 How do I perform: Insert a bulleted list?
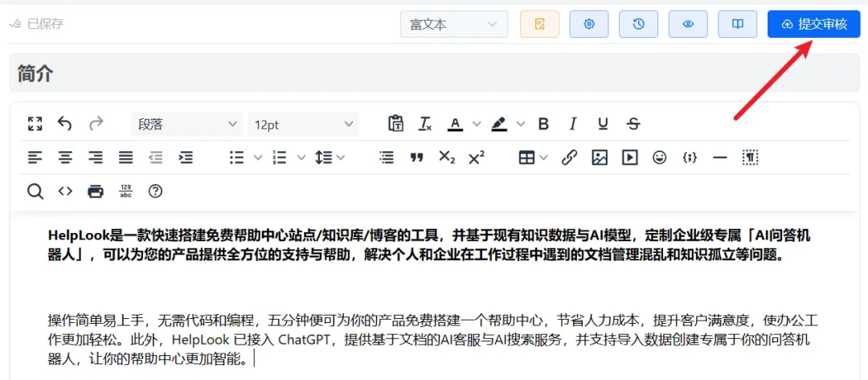pyautogui.click(x=237, y=157)
